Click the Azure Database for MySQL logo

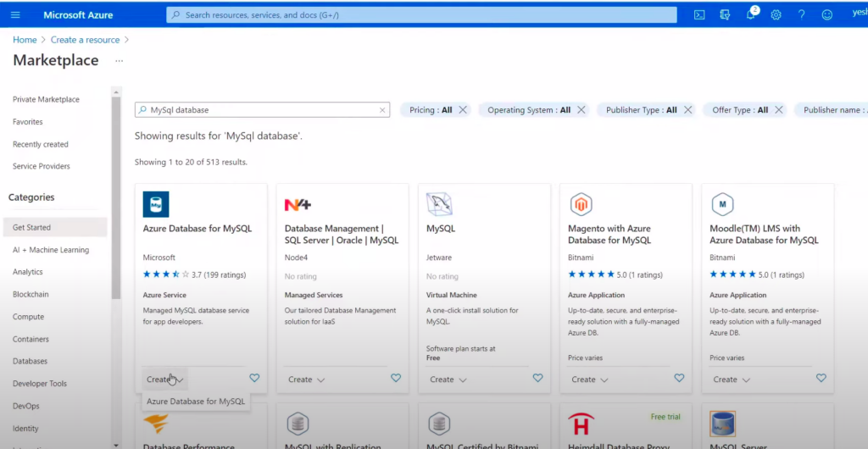tap(156, 204)
